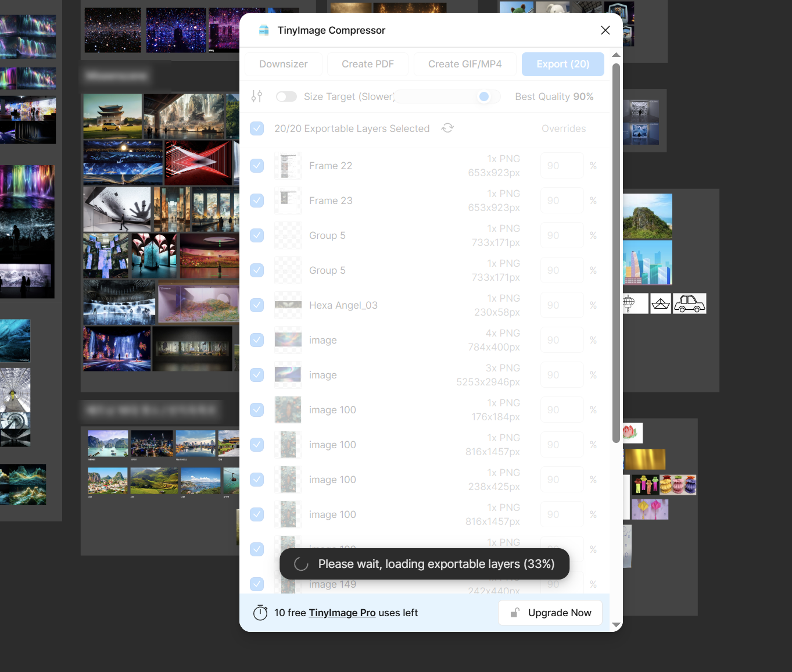The height and width of the screenshot is (672, 792).
Task: Click the Overrides column label
Action: point(564,128)
